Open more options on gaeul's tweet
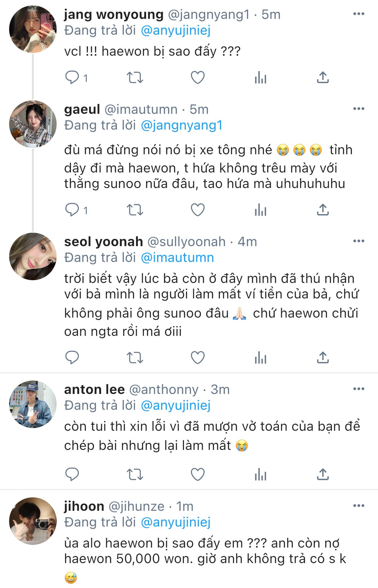This screenshot has width=378, height=588. (358, 109)
